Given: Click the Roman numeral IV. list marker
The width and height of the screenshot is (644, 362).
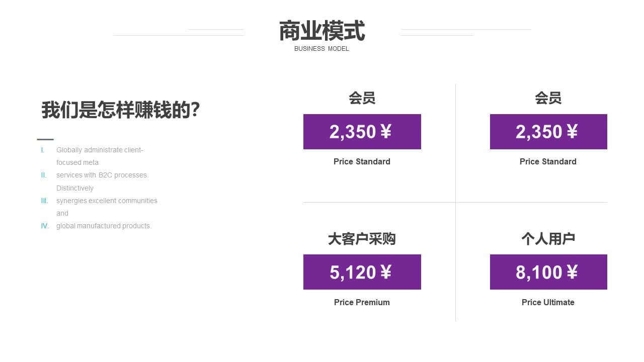Looking at the screenshot, I should pos(45,226).
